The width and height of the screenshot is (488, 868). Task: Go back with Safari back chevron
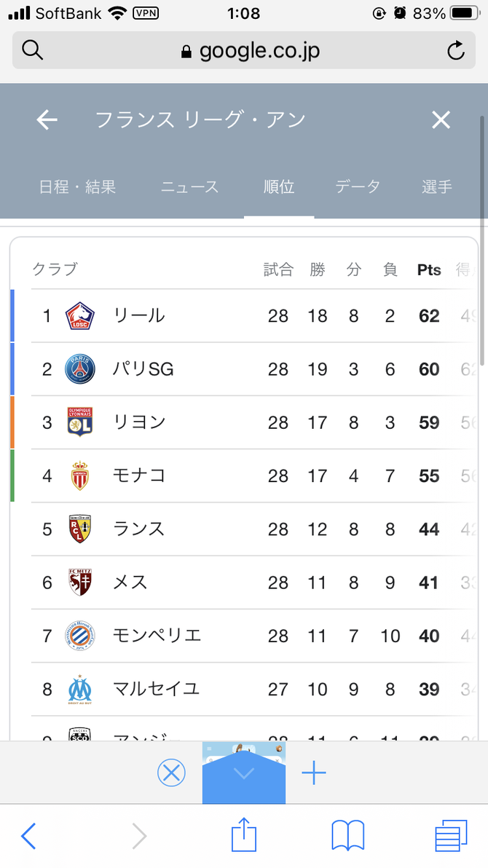point(28,835)
